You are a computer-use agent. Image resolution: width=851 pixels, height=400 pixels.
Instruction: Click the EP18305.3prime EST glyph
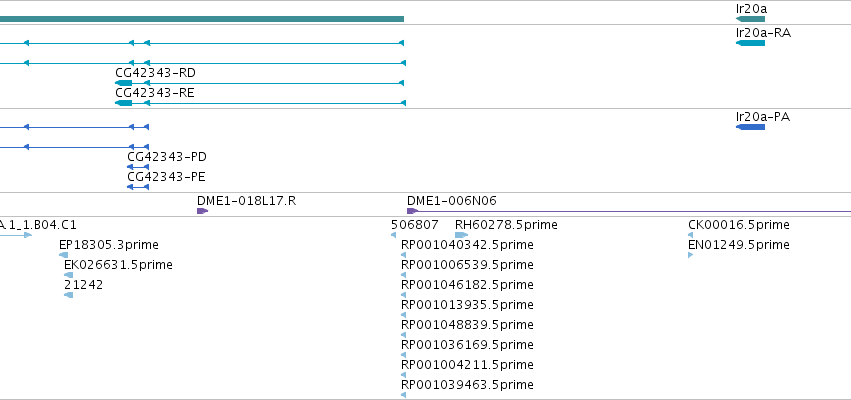coord(64,255)
